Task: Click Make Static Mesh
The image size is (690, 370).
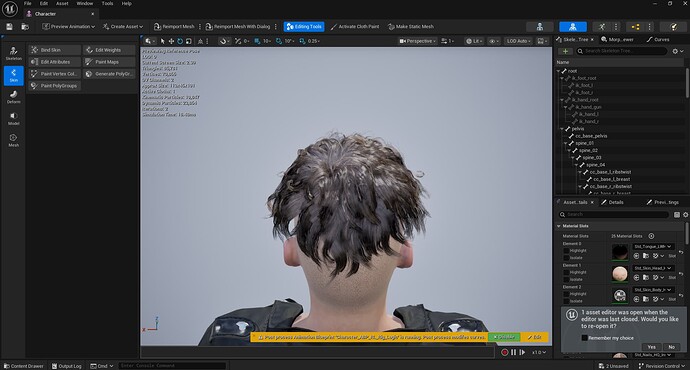Action: pyautogui.click(x=411, y=27)
